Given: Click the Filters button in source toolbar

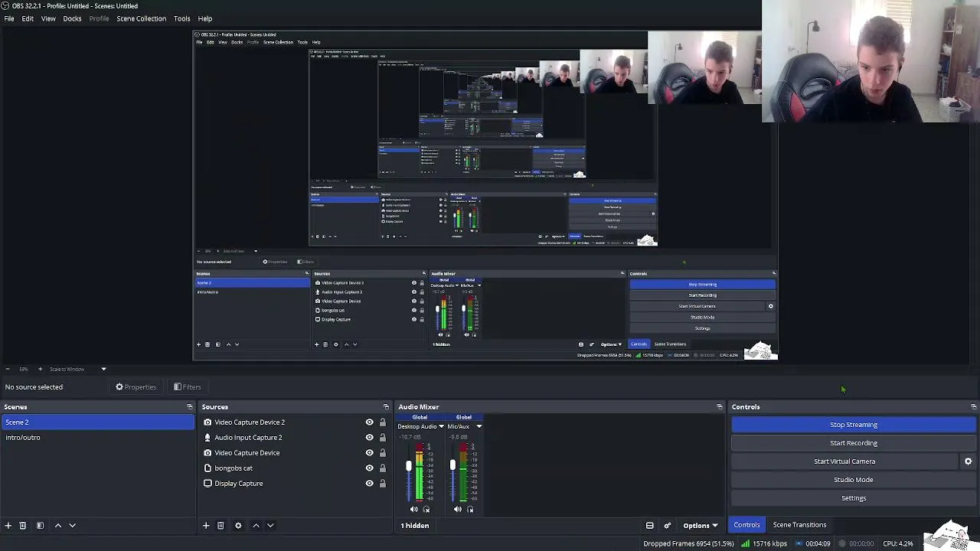Looking at the screenshot, I should [188, 387].
